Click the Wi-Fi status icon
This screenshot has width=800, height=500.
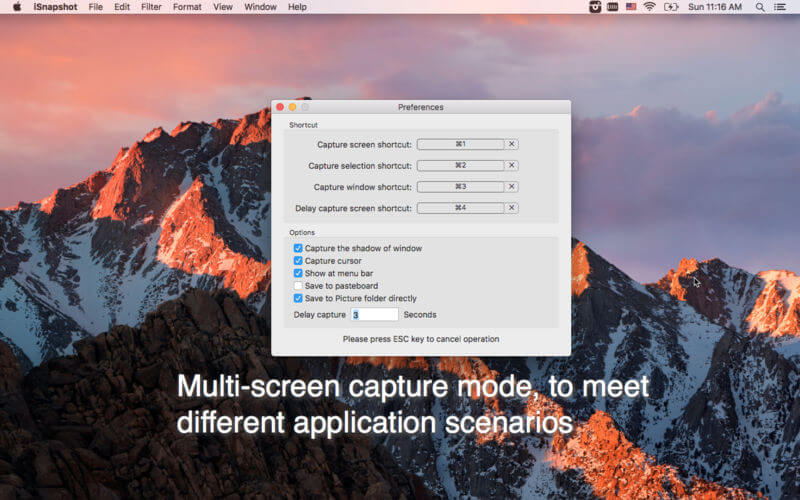(x=649, y=7)
